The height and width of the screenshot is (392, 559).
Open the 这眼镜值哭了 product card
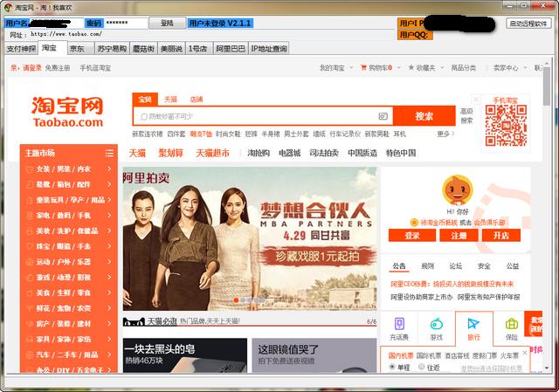pos(314,355)
